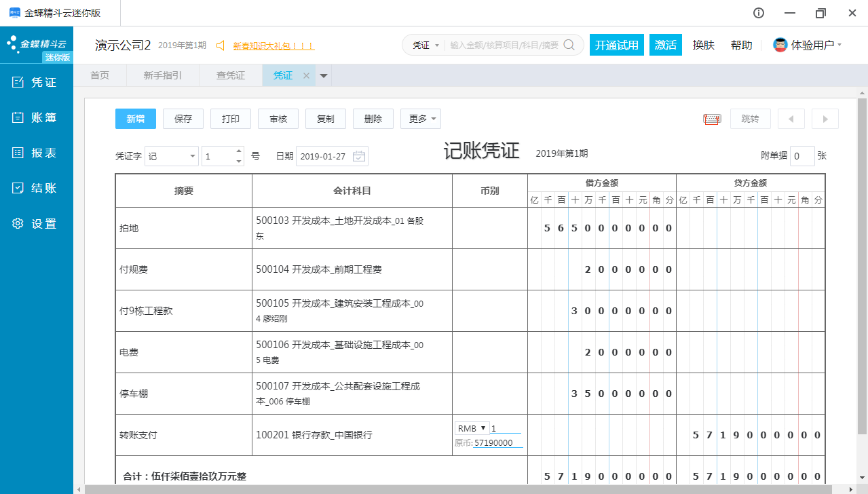Viewport: 868px width, 494px height.
Task: Open the 新春知识大礼包 link
Action: coord(273,46)
